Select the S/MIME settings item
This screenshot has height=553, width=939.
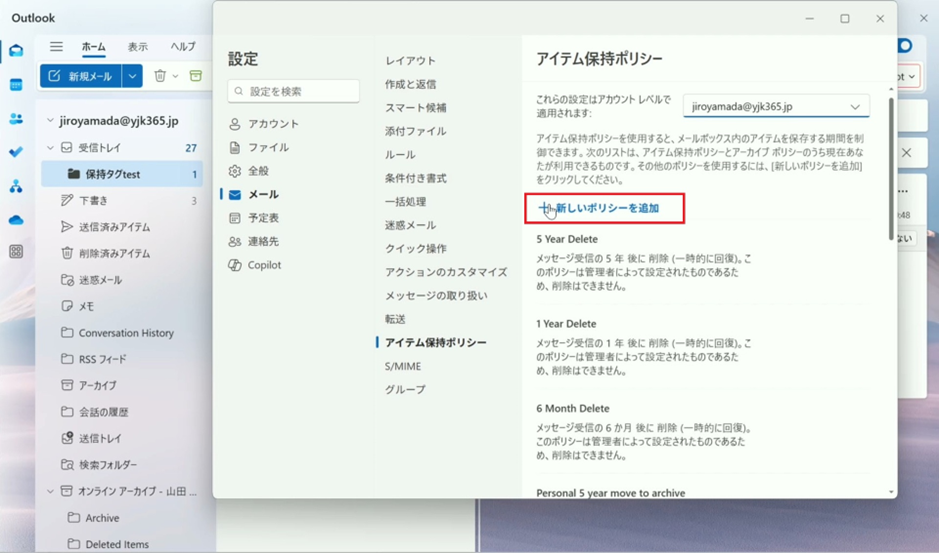[x=403, y=366]
